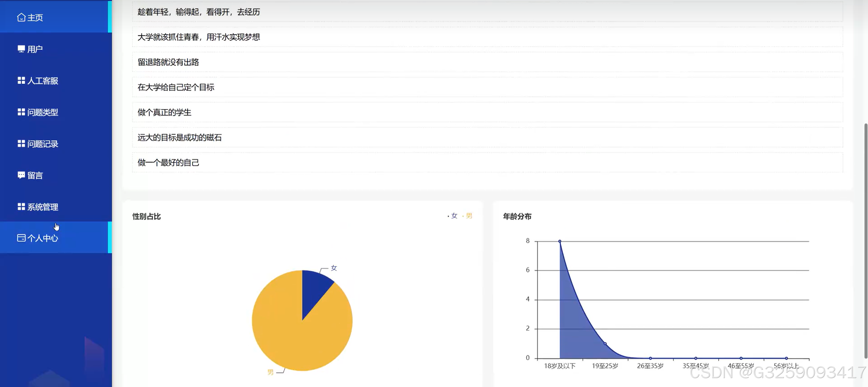The height and width of the screenshot is (387, 868).
Task: Go to the 用户 menu label
Action: tap(35, 49)
